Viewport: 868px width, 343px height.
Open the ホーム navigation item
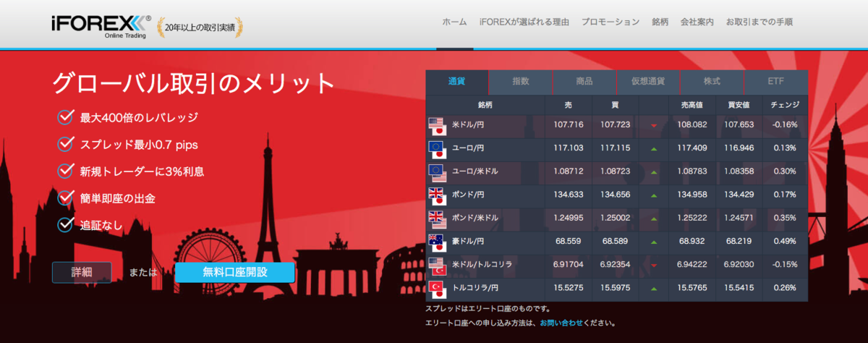455,22
